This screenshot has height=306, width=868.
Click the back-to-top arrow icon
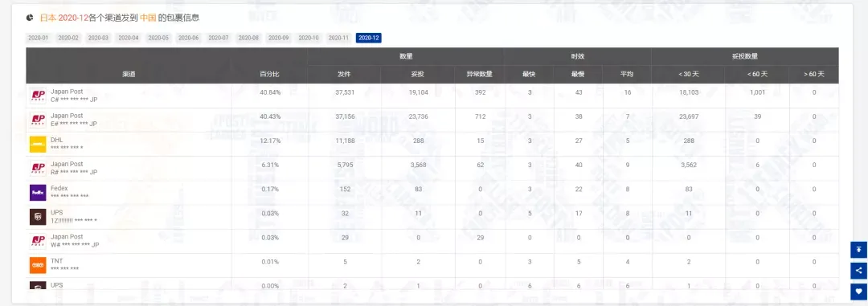pyautogui.click(x=858, y=250)
